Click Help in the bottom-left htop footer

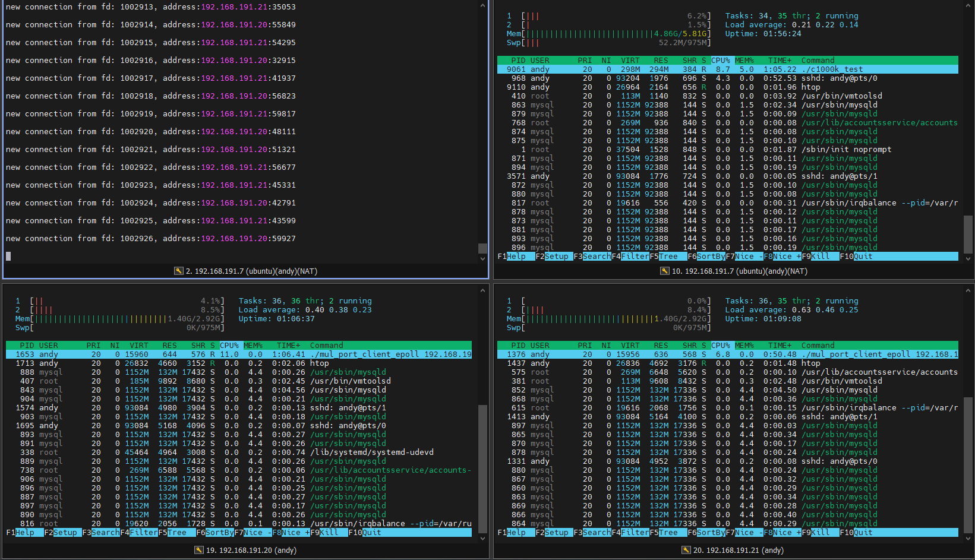tap(24, 533)
